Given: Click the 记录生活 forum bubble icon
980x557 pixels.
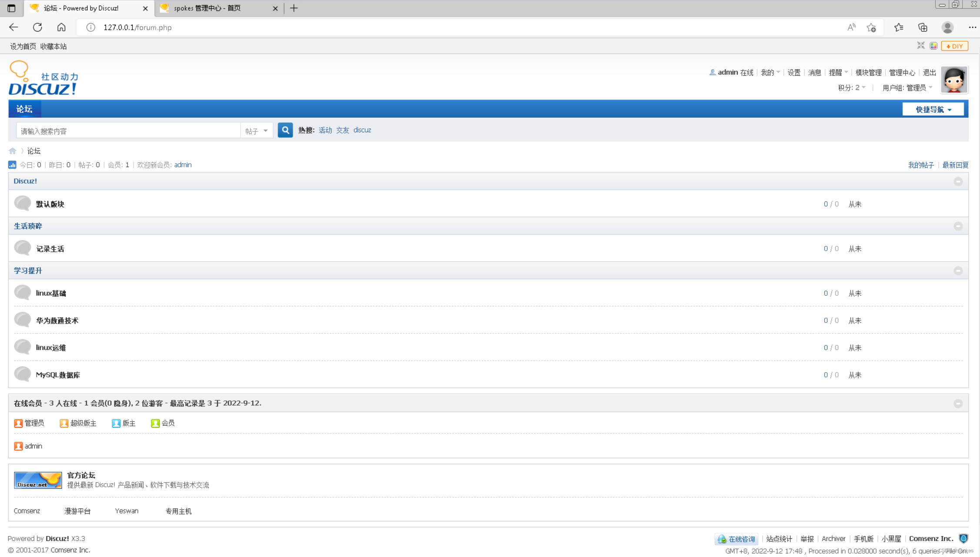Looking at the screenshot, I should (x=23, y=248).
